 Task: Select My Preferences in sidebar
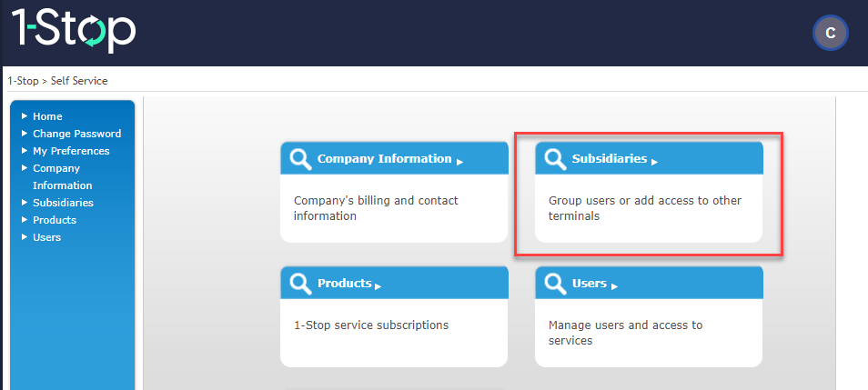click(x=71, y=151)
